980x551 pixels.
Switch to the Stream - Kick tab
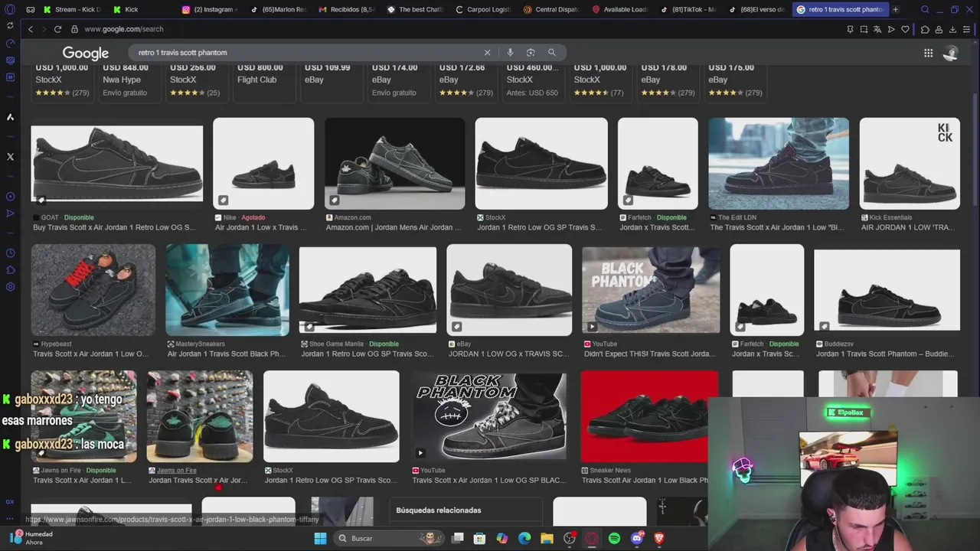pyautogui.click(x=73, y=9)
